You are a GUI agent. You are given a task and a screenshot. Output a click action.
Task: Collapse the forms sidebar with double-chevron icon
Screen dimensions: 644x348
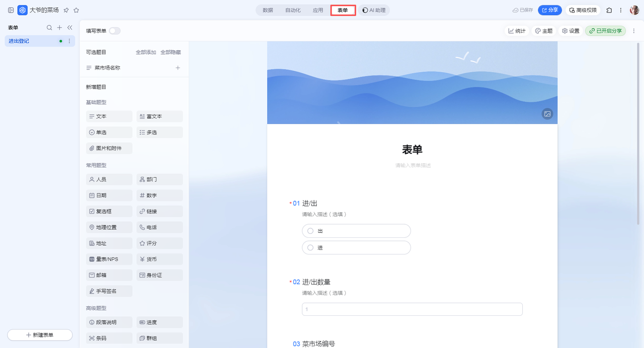click(x=69, y=28)
